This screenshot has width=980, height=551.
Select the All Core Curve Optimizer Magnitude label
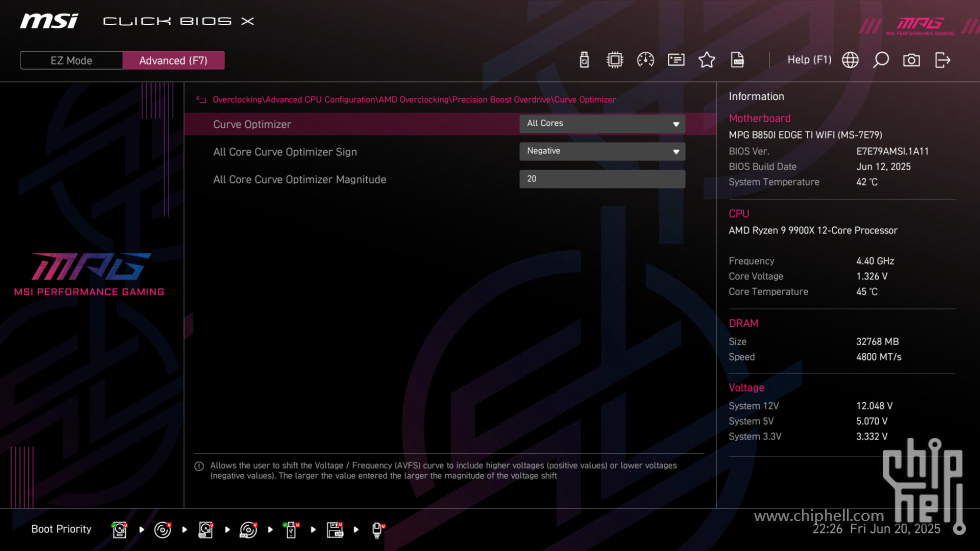pos(299,179)
